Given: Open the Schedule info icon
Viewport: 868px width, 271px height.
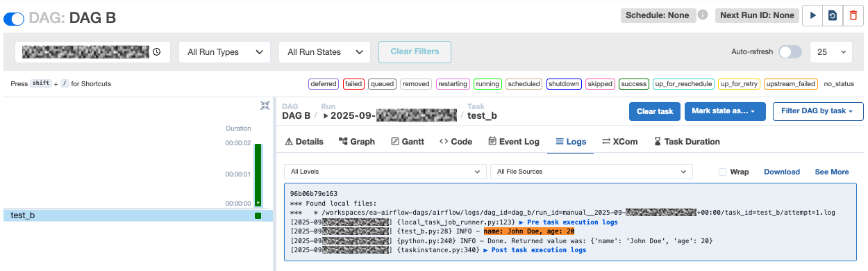Looking at the screenshot, I should tap(702, 15).
